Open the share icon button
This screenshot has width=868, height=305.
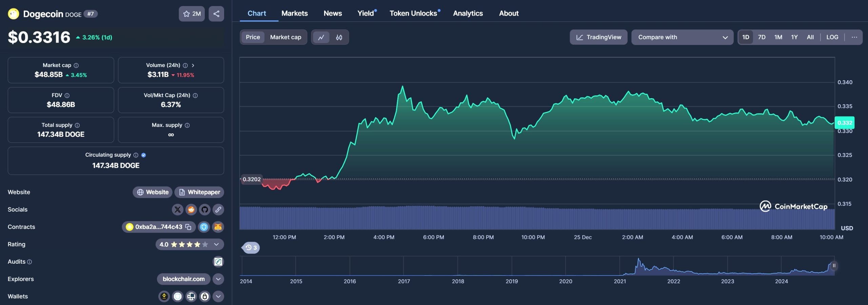pos(216,14)
